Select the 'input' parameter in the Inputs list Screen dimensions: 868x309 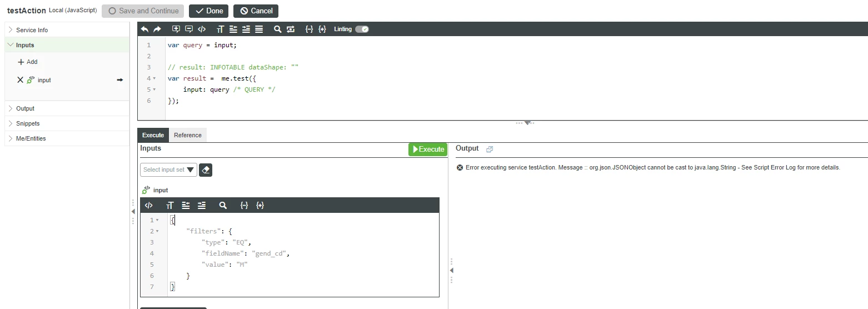44,80
